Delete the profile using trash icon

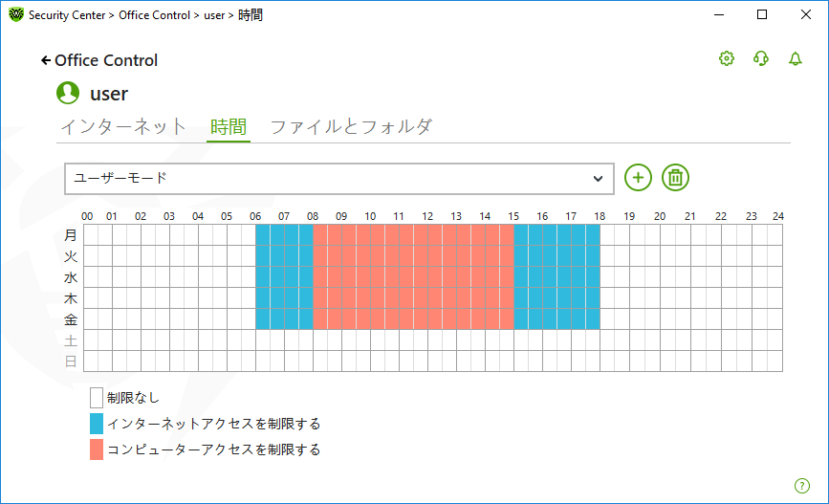675,178
